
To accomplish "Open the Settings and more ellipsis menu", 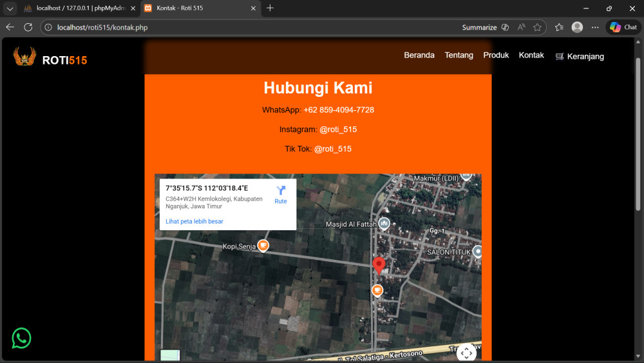I will (595, 27).
